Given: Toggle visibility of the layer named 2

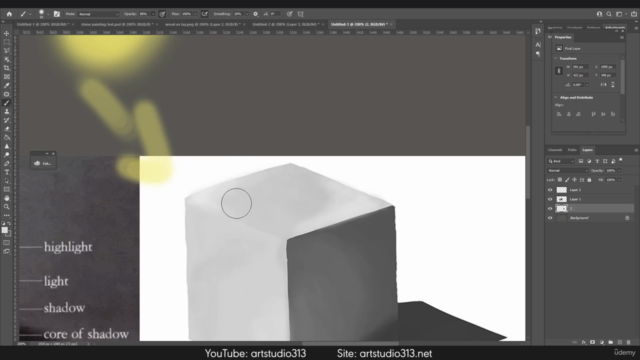Looking at the screenshot, I should click(x=550, y=209).
